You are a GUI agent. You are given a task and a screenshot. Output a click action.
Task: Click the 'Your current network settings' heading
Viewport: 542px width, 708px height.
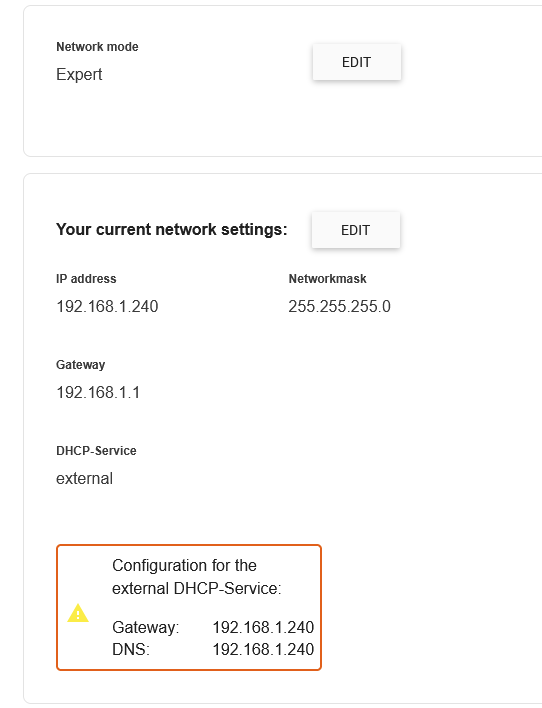pos(172,229)
